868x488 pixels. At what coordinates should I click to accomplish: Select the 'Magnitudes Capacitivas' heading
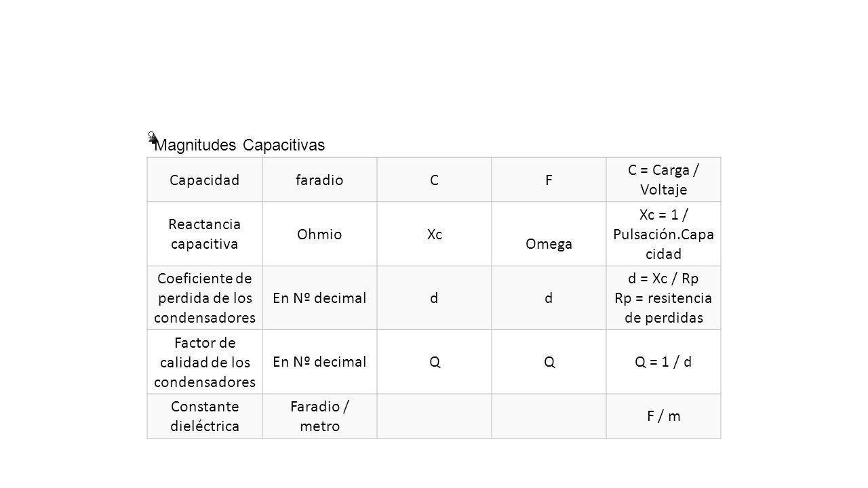tap(239, 145)
